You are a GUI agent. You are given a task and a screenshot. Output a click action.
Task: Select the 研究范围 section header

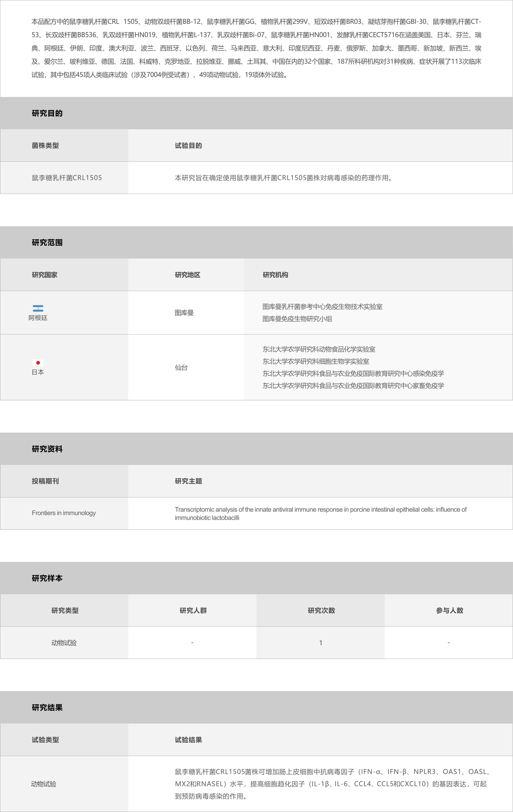tap(256, 242)
